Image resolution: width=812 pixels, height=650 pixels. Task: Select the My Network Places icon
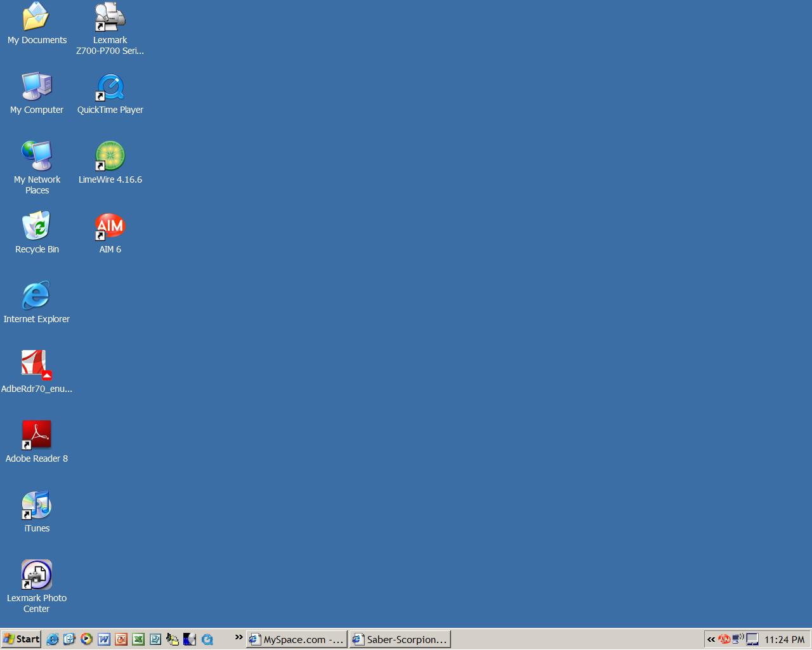pyautogui.click(x=37, y=168)
